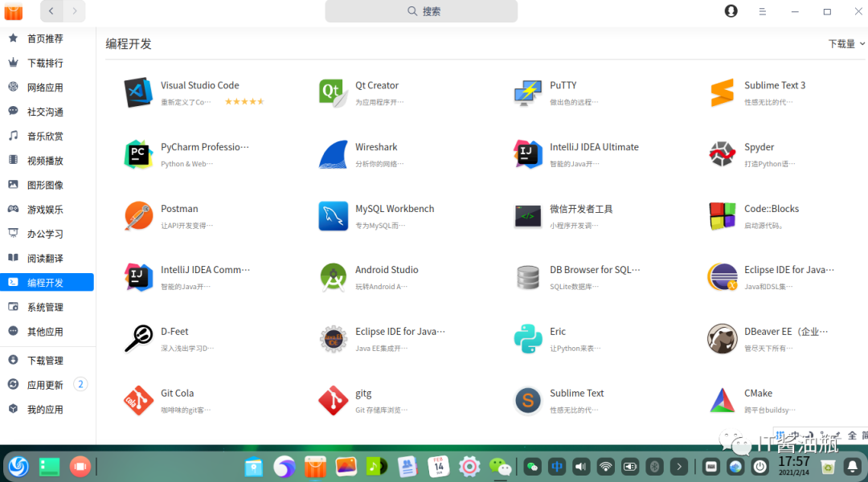Expand the 下载量 sort dropdown

click(845, 44)
